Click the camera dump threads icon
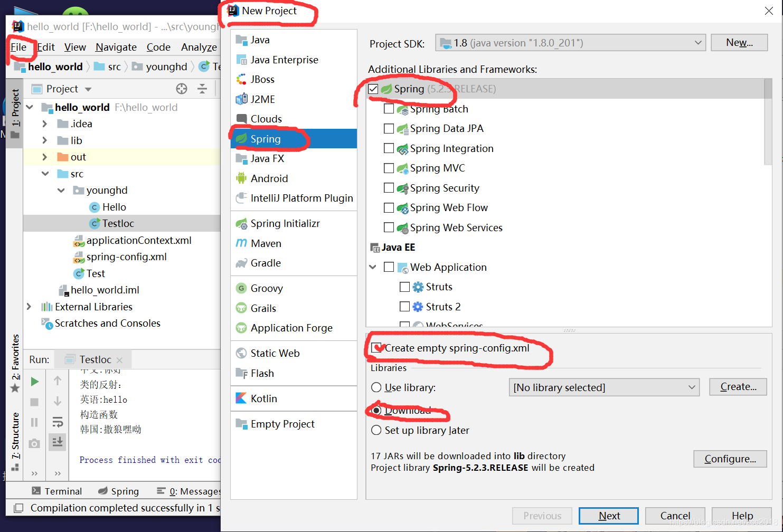 click(x=34, y=443)
